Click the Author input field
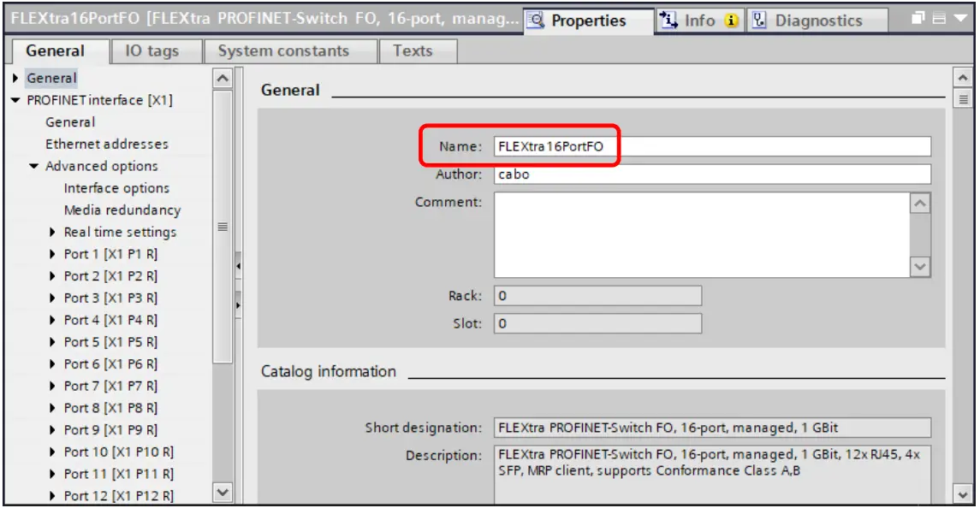Viewport: 980px width, 508px height. pos(712,174)
